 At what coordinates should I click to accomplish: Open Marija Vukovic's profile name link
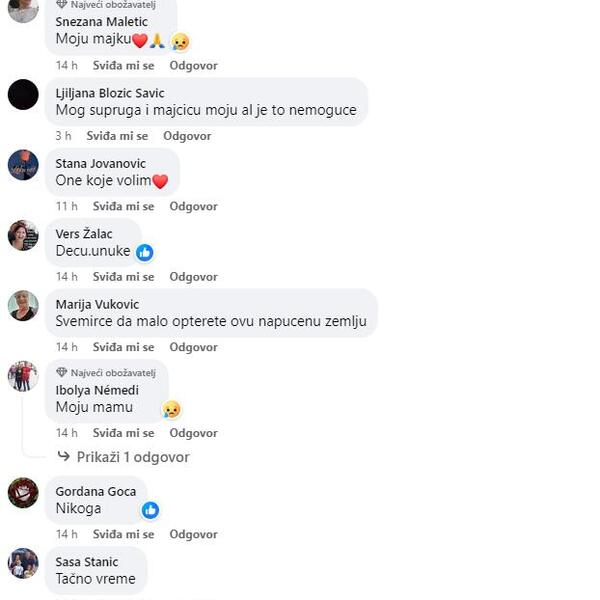pyautogui.click(x=97, y=304)
